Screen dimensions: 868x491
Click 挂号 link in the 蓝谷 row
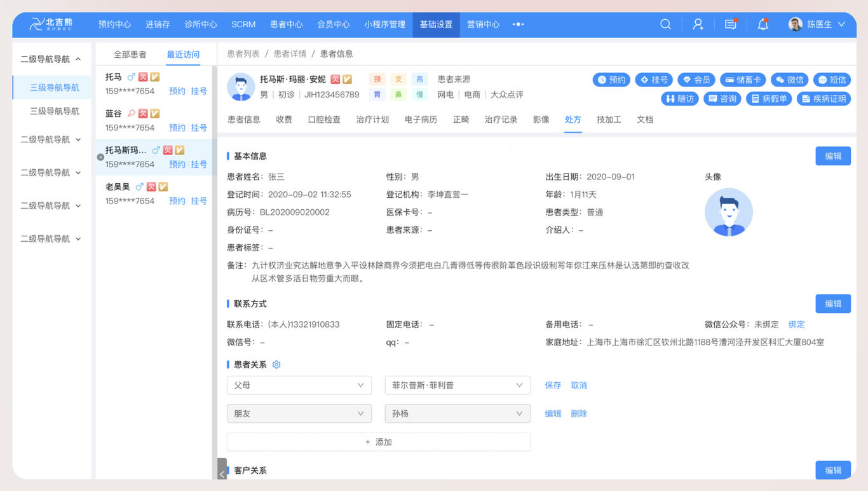coord(199,128)
